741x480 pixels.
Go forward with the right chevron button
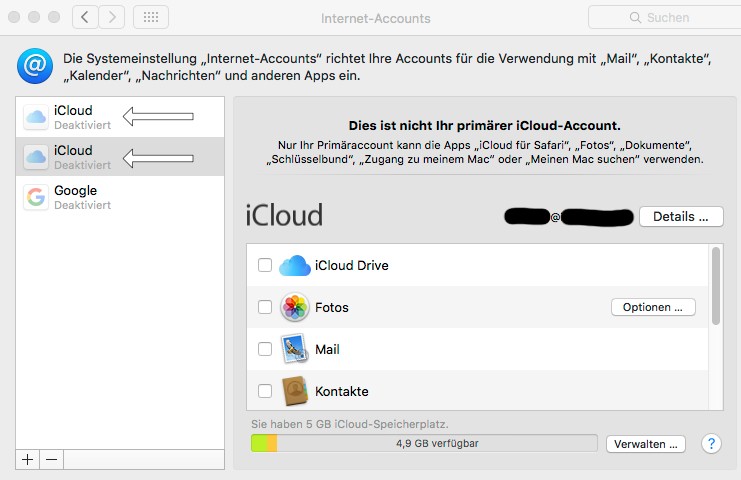coord(112,17)
